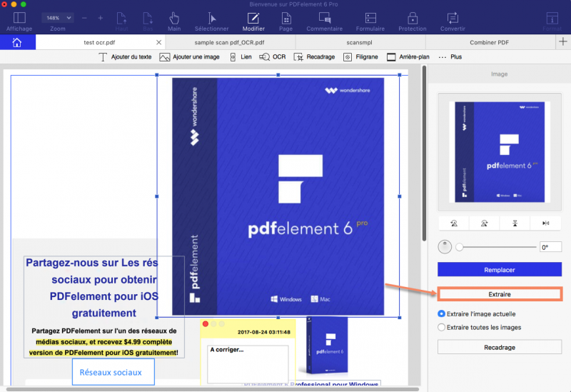Image resolution: width=571 pixels, height=392 pixels.
Task: Click the Remplacer button
Action: click(x=499, y=270)
